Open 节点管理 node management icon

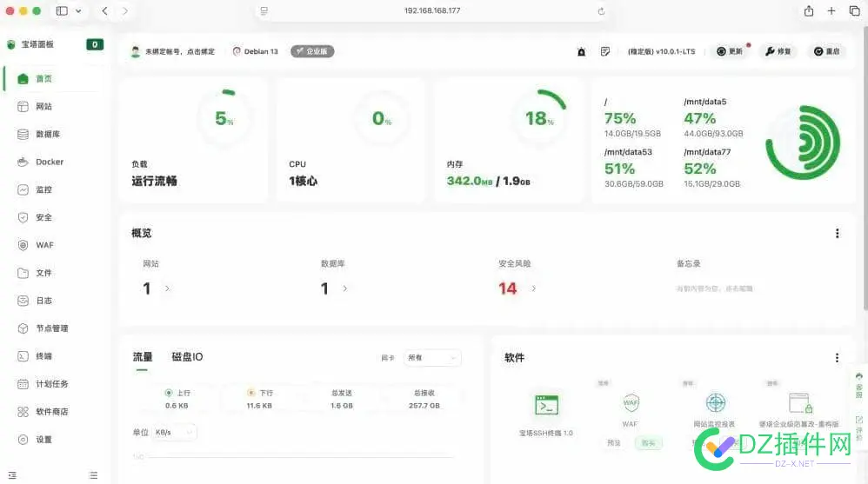(x=23, y=328)
